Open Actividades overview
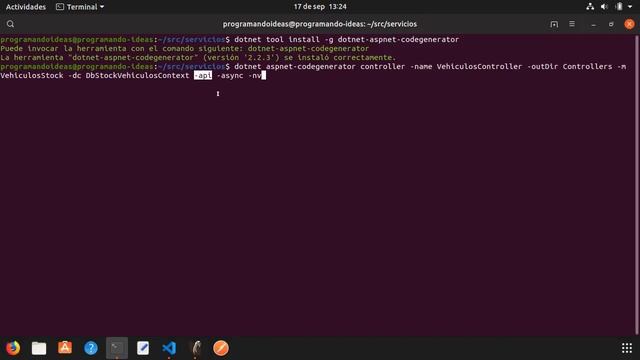The width and height of the screenshot is (640, 360). (x=26, y=7)
